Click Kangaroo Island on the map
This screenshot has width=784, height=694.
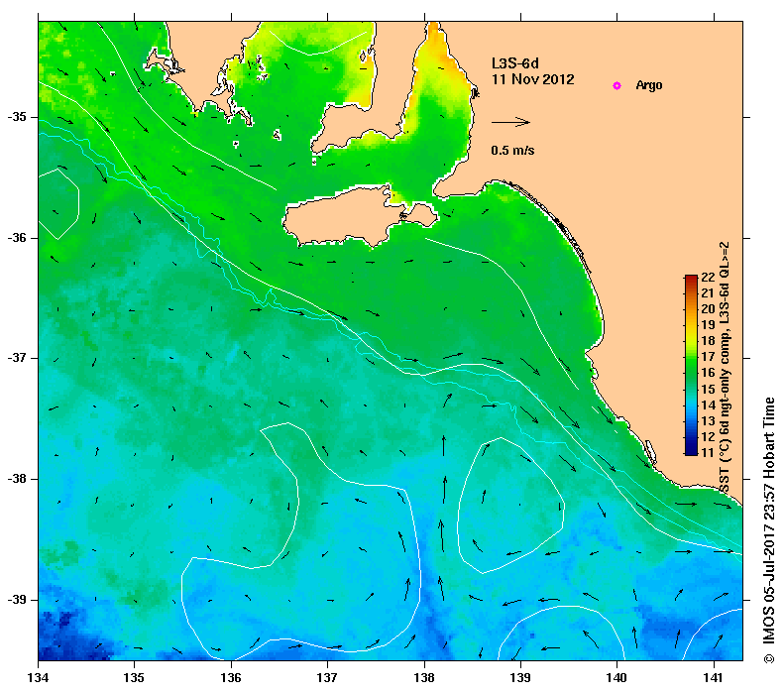[350, 218]
